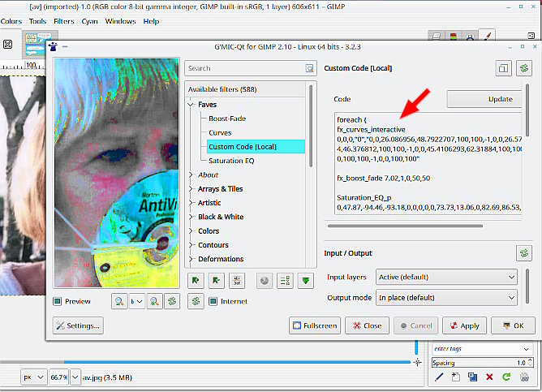
Task: Click the Update button next to Code
Action: (484, 99)
